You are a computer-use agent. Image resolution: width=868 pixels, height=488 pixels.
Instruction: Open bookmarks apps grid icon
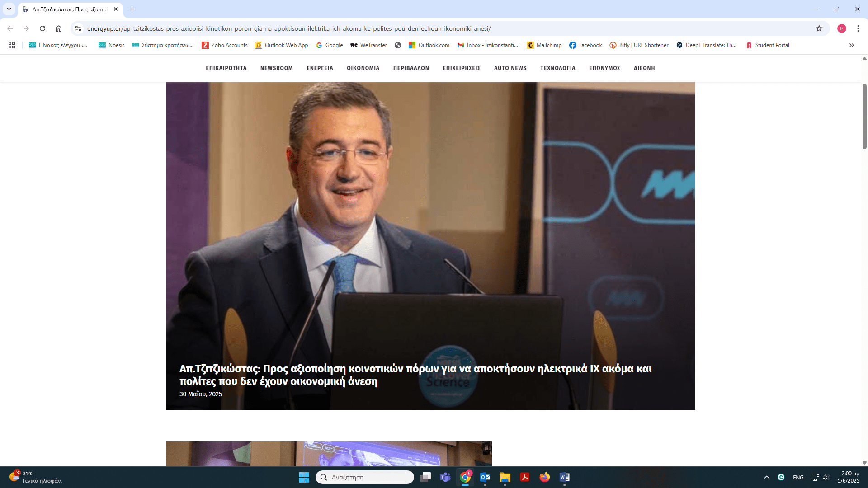(12, 45)
